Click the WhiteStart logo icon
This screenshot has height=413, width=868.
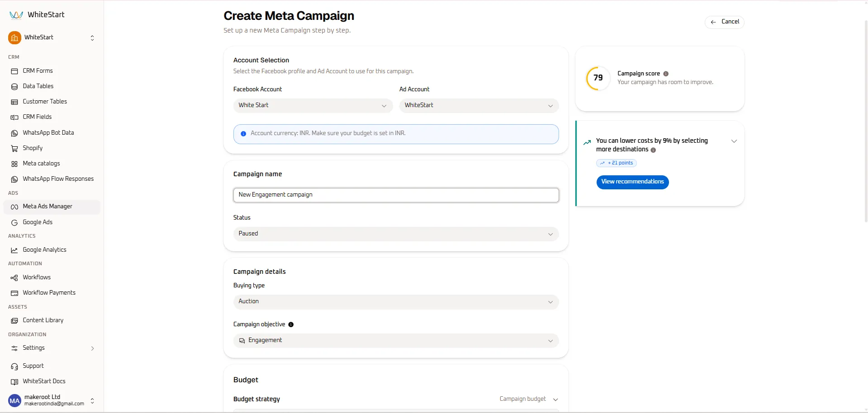16,15
